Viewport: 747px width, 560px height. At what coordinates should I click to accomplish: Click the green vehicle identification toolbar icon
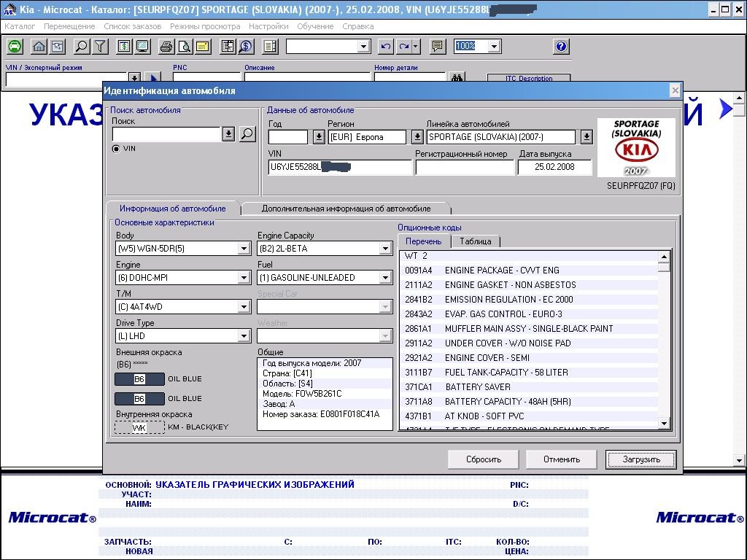point(15,46)
